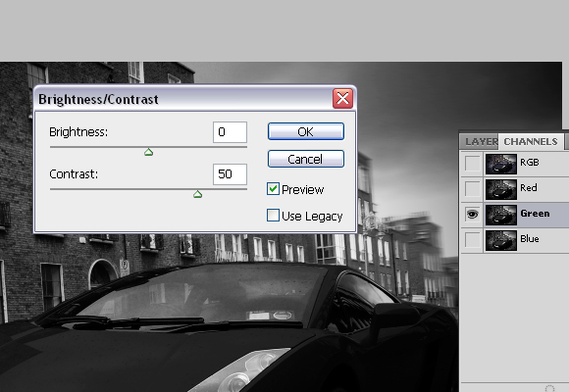This screenshot has height=392, width=569.
Task: Show the Red channel visibility box
Action: click(x=472, y=189)
